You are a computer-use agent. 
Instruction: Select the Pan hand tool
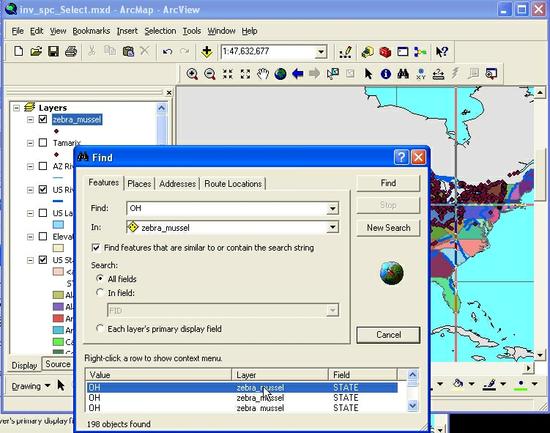(x=263, y=74)
